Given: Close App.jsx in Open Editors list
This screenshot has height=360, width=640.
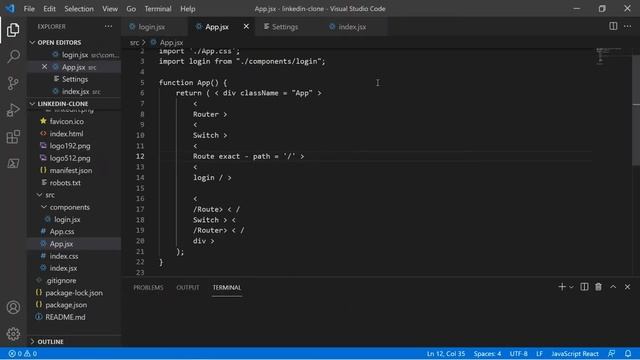Looking at the screenshot, I should [x=44, y=67].
